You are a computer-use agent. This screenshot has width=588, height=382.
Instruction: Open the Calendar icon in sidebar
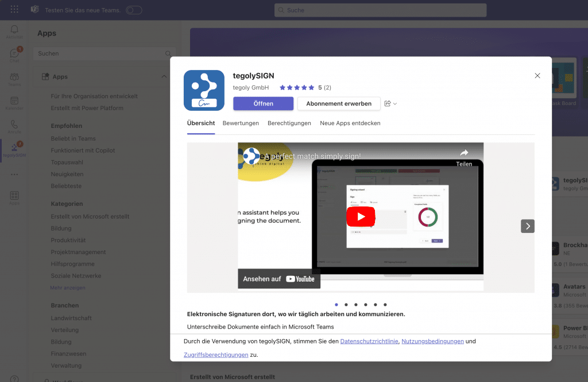point(14,103)
